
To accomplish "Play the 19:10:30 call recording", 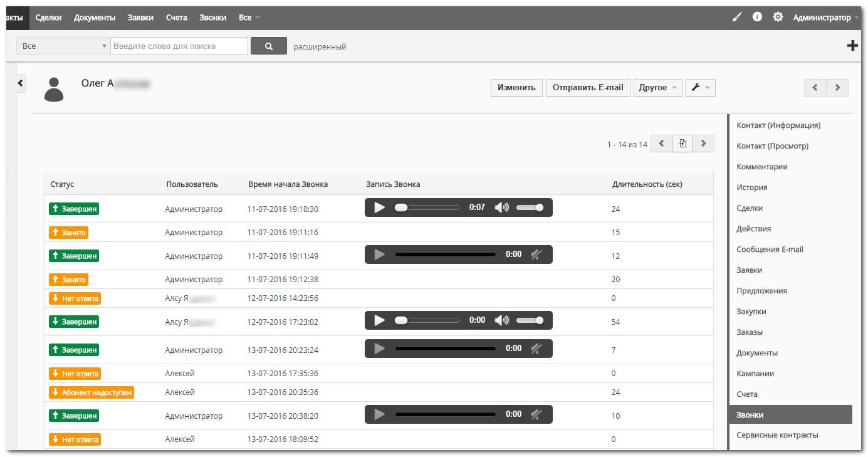I will tap(379, 207).
